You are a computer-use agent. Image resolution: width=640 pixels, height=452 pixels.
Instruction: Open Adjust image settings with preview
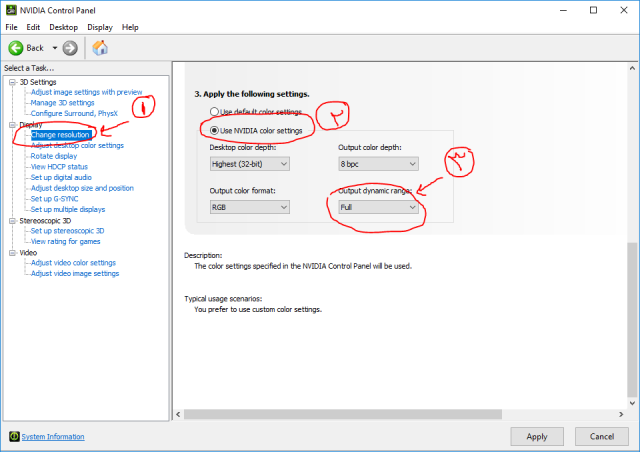87,92
